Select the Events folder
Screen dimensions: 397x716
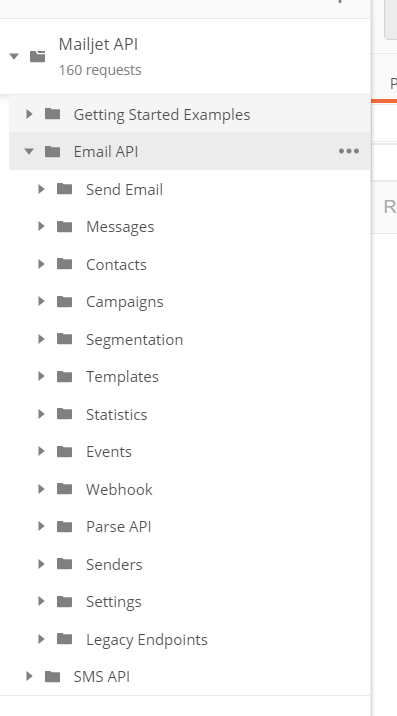(190, 451)
